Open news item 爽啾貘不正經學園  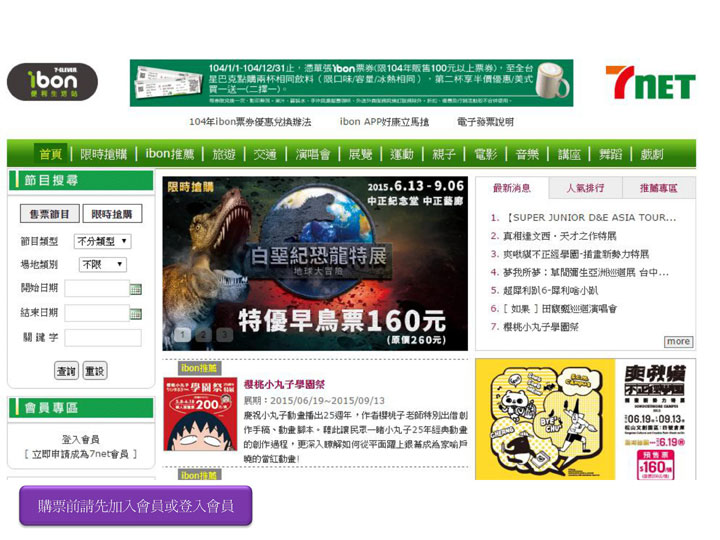pos(576,254)
